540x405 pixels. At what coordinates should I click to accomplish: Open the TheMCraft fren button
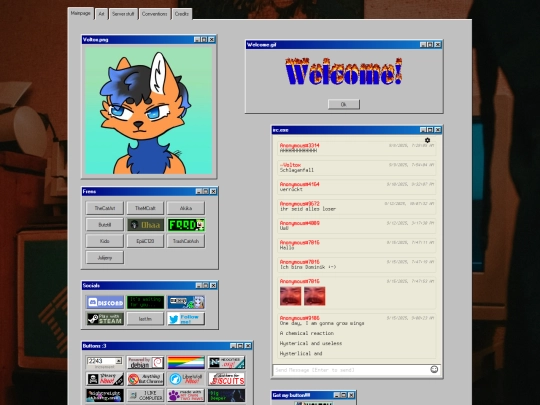point(145,208)
